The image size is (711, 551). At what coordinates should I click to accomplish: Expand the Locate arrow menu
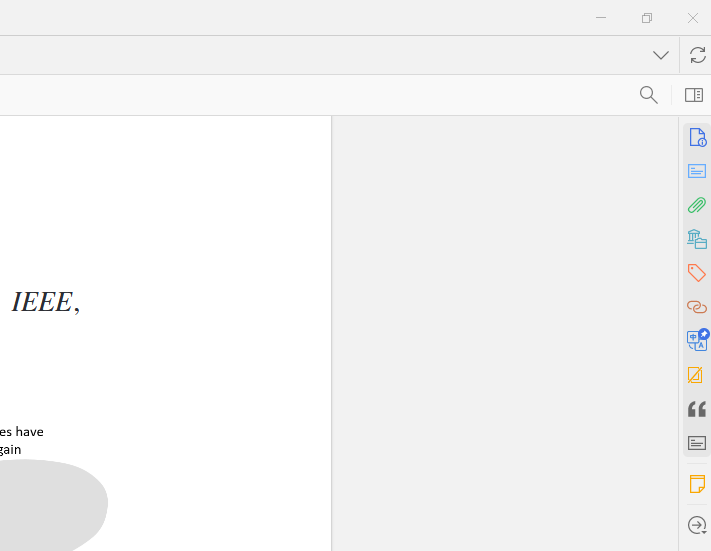697,525
